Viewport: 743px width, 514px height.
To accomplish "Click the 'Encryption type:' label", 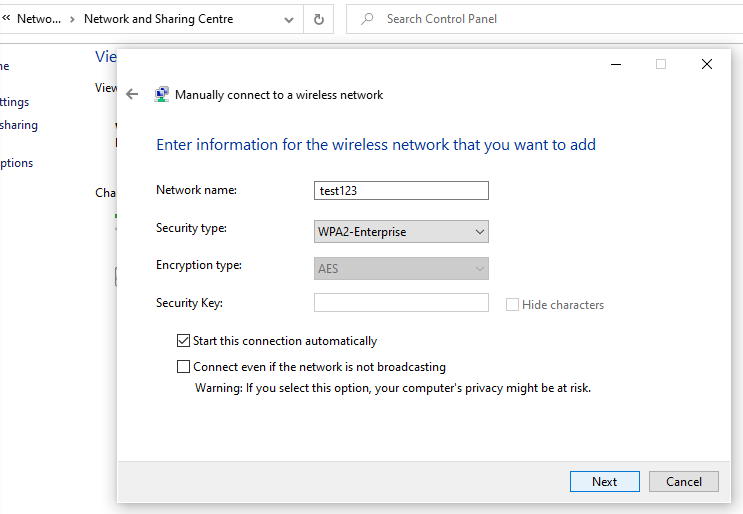I will coord(199,265).
